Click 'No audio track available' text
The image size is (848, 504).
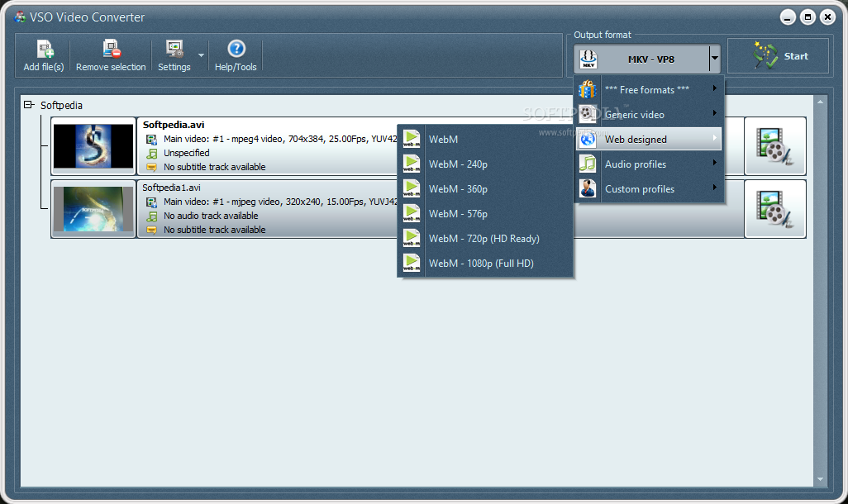(x=211, y=216)
